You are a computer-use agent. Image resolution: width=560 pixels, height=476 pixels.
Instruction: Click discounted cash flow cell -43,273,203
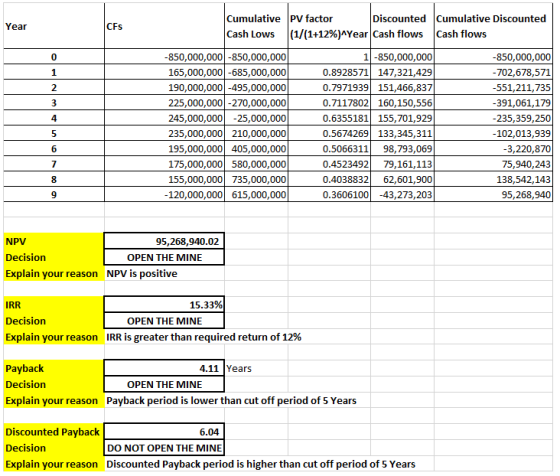(x=402, y=195)
